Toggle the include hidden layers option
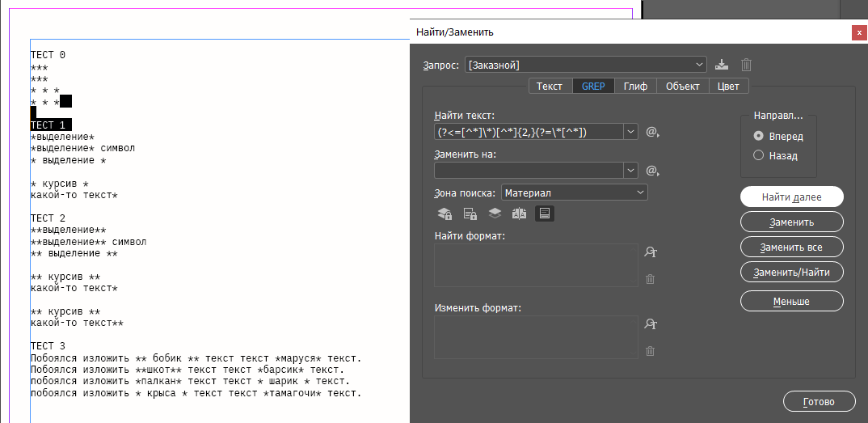The image size is (868, 423). (x=495, y=214)
